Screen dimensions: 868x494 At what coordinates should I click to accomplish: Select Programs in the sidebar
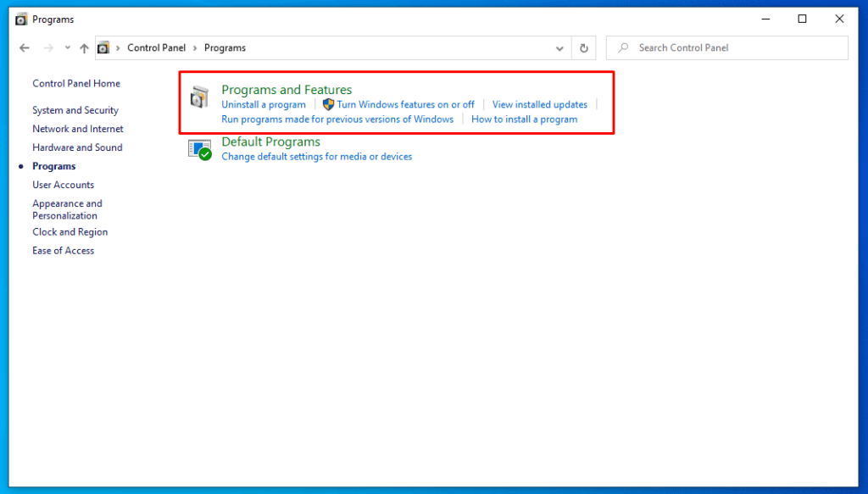click(x=54, y=167)
